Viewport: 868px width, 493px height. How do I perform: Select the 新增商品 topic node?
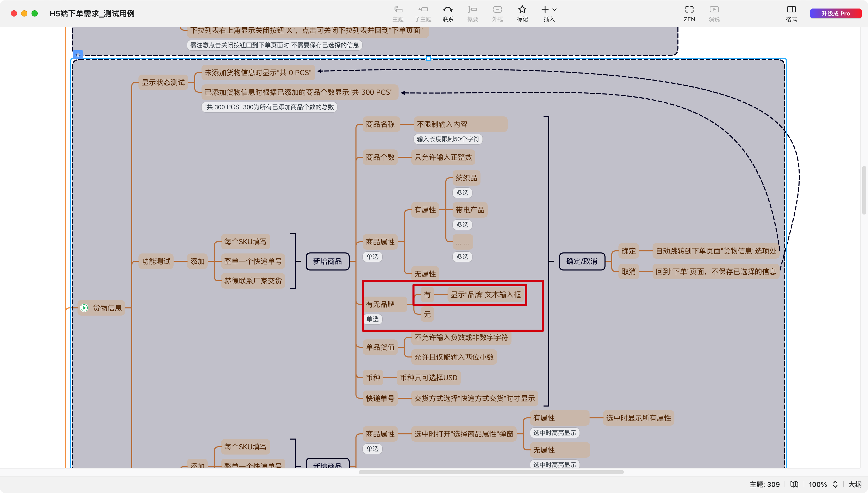click(x=327, y=261)
